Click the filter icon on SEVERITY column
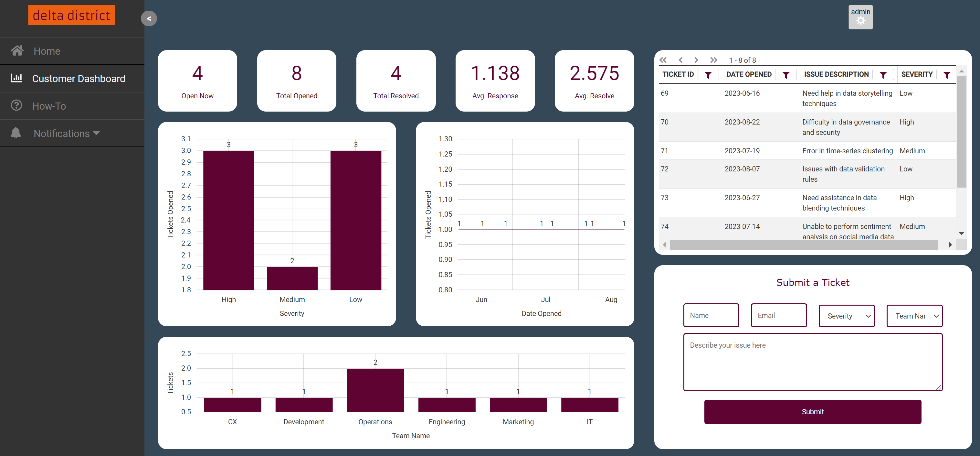 947,74
